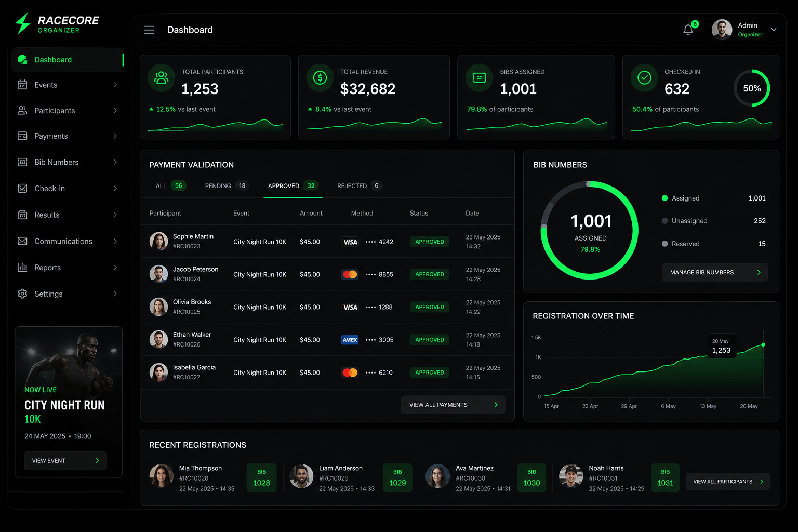Expand the Events menu chevron

pos(115,85)
